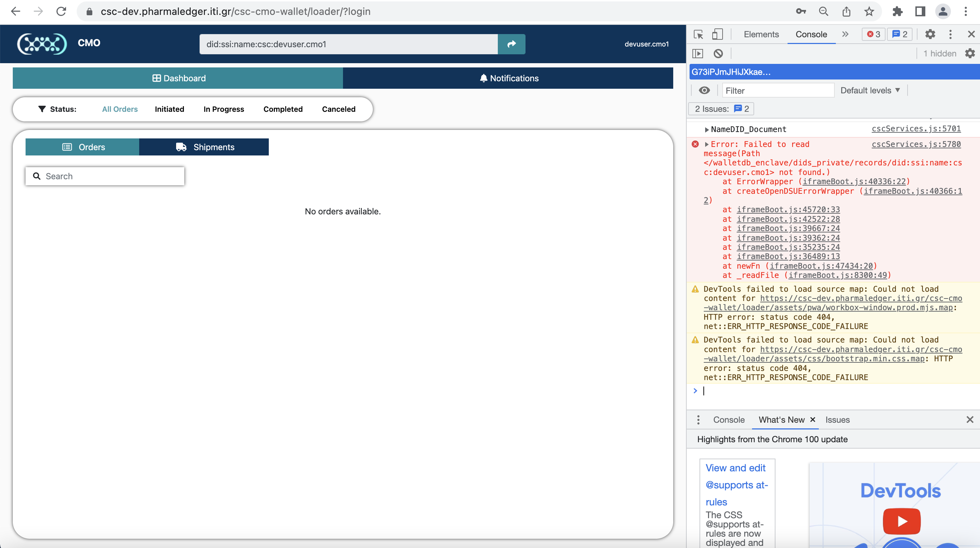Submit the DID with the arrow button
Viewport: 980px width, 548px height.
click(511, 44)
